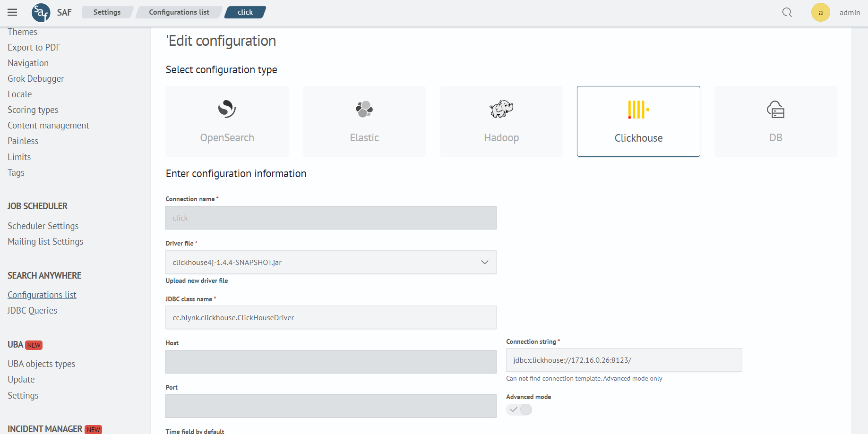Open Tags in sidebar
This screenshot has width=868, height=434.
[16, 173]
